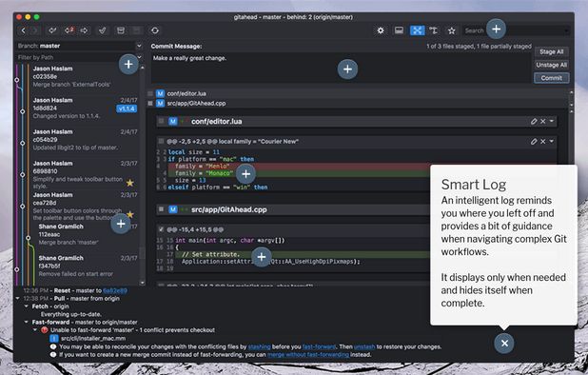Click the Filter by Path field
The height and width of the screenshot is (375, 588).
(76, 57)
